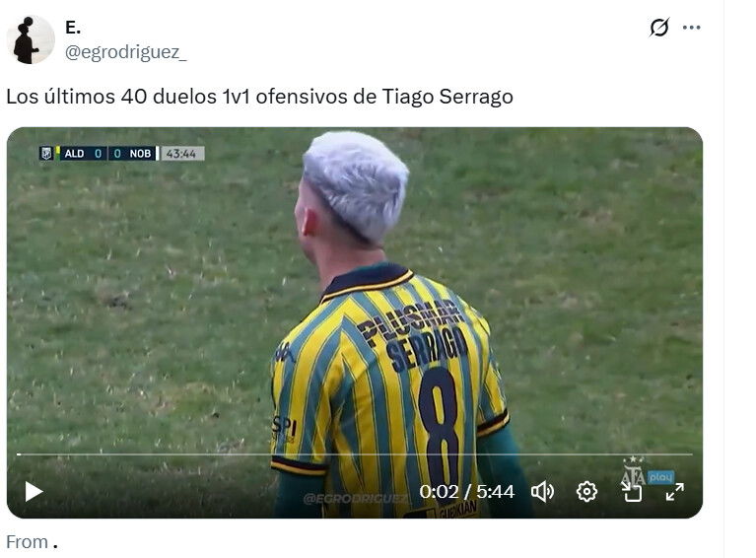Click the display name E.
This screenshot has width=756, height=558.
(x=73, y=28)
